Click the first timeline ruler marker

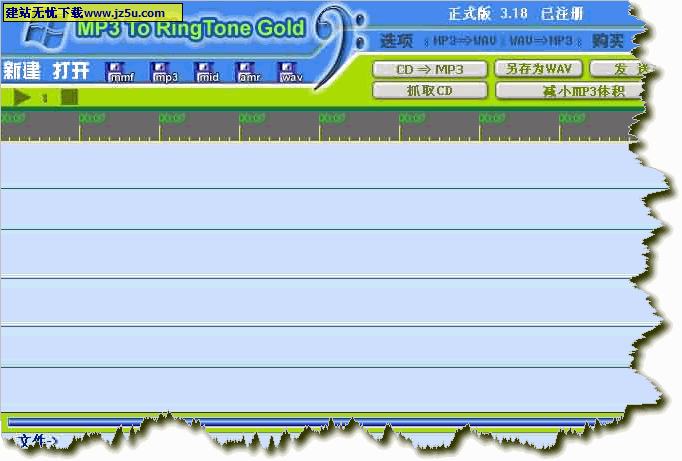(13, 118)
